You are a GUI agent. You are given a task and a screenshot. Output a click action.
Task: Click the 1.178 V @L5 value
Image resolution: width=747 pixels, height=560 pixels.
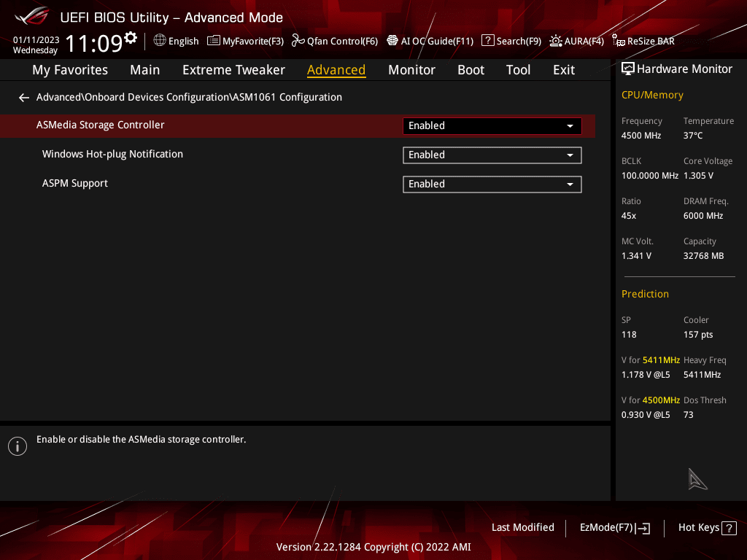pos(646,375)
